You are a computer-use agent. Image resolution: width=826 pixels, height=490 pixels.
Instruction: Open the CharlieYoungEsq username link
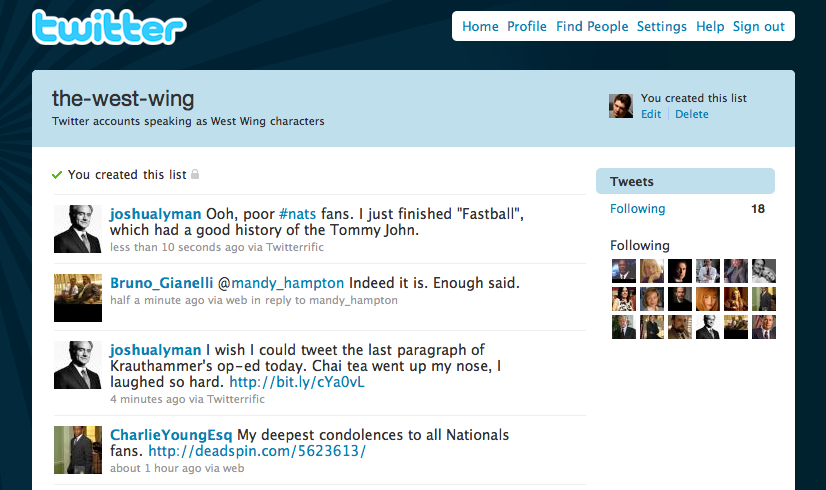pos(171,435)
